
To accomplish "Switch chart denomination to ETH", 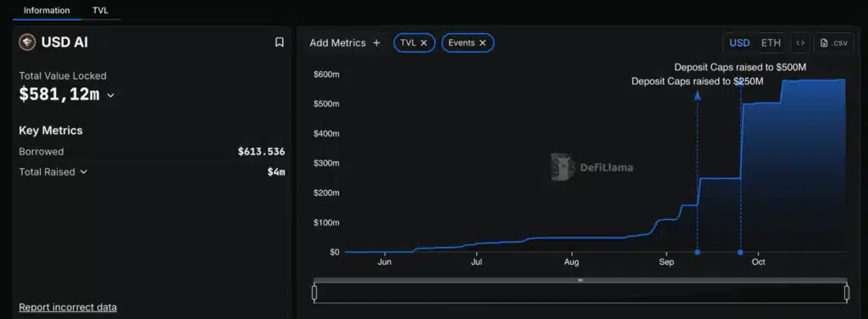I will point(771,42).
